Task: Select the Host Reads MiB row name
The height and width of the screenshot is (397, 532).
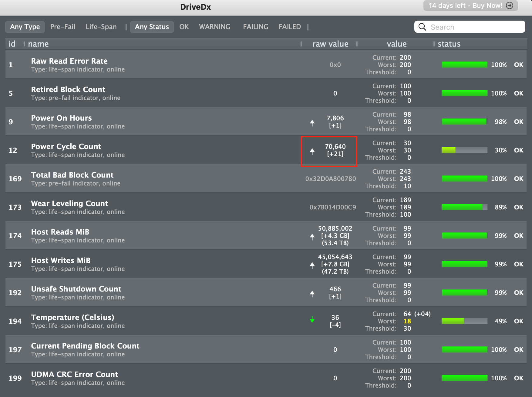Action: (x=60, y=232)
